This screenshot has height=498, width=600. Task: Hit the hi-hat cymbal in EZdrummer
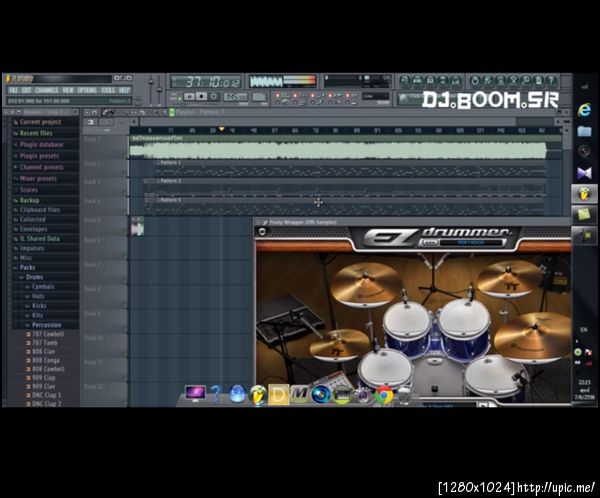tap(338, 345)
